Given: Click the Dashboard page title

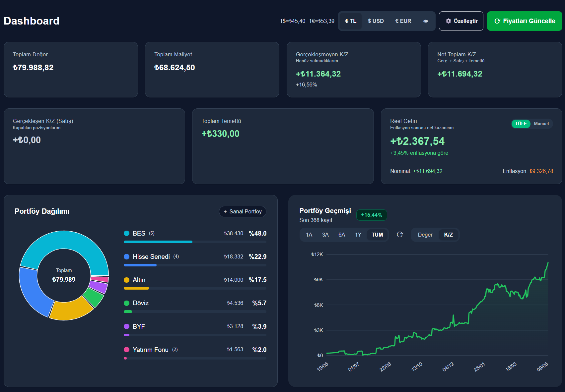Looking at the screenshot, I should (x=32, y=21).
